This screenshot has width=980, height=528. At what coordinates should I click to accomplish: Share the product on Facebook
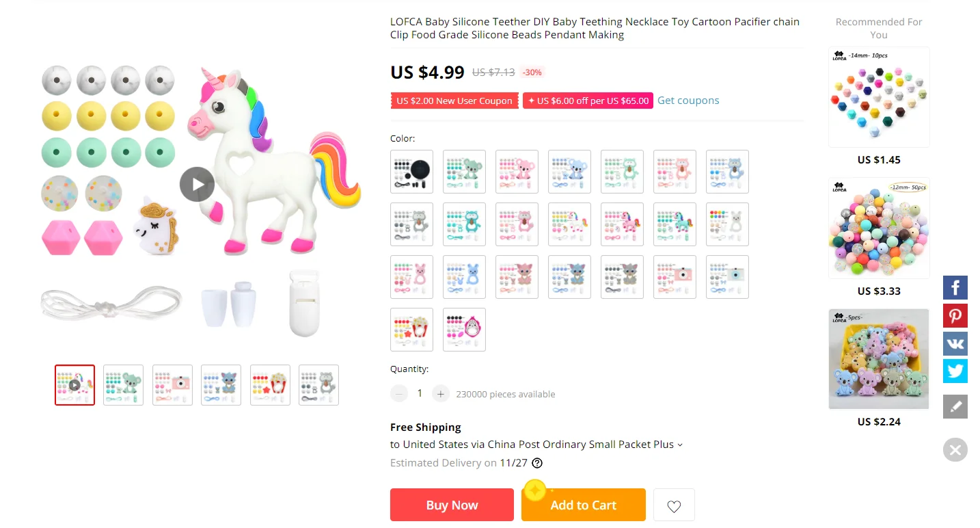pos(955,287)
